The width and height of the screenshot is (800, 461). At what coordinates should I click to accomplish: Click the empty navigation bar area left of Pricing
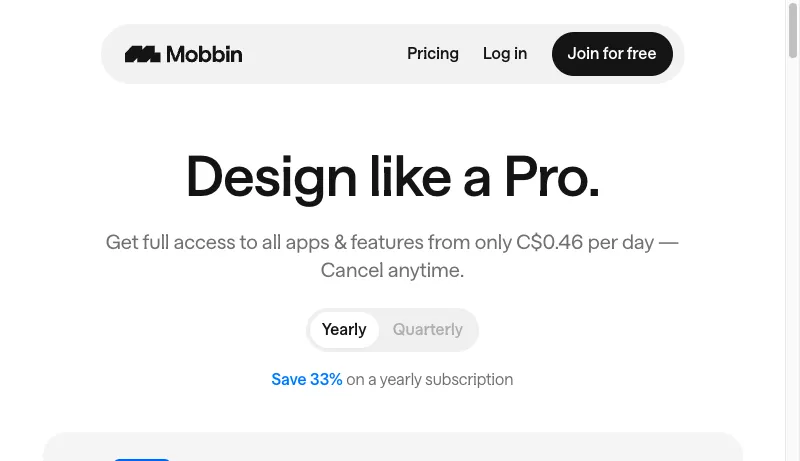tap(320, 54)
